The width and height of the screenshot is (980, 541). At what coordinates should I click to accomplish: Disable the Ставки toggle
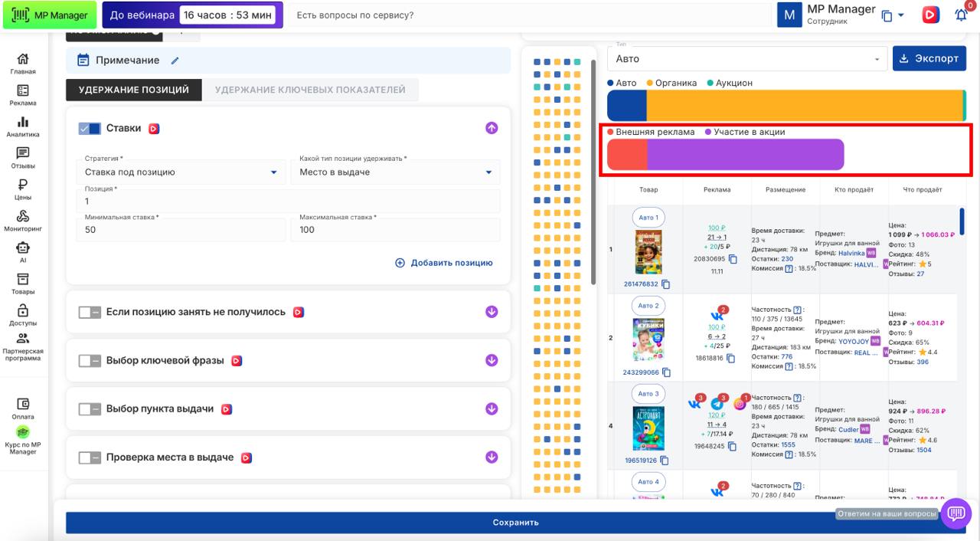90,129
